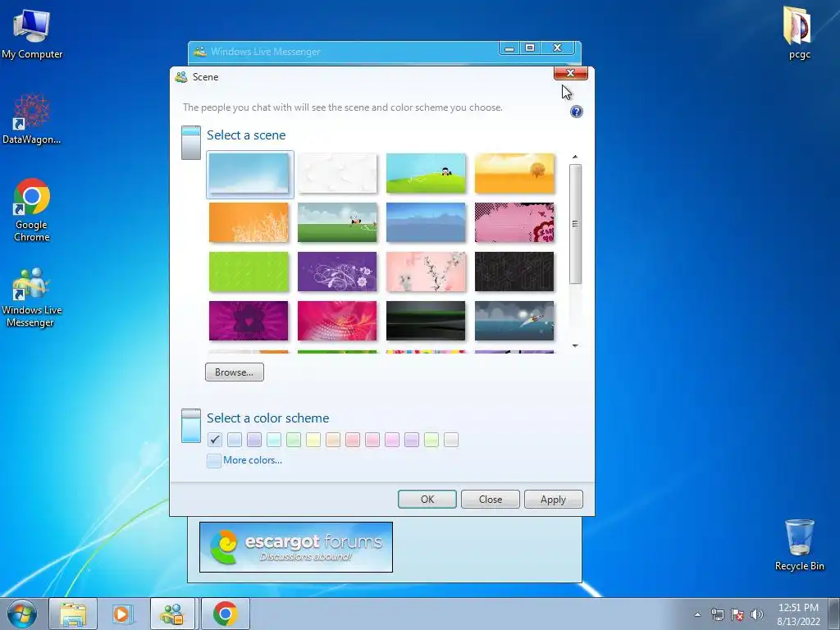Open the Action Center flag icon
Image resolution: width=840 pixels, height=630 pixels.
(737, 614)
